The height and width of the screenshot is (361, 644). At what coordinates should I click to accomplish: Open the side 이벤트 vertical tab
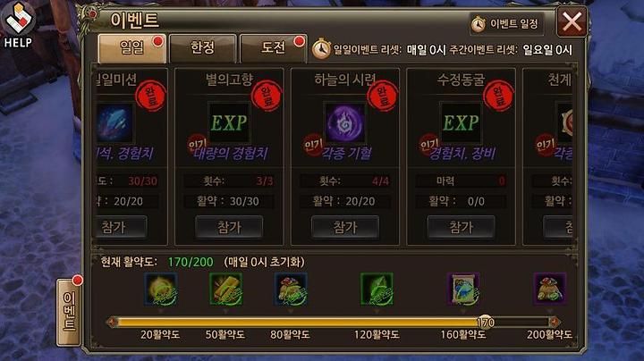69,311
